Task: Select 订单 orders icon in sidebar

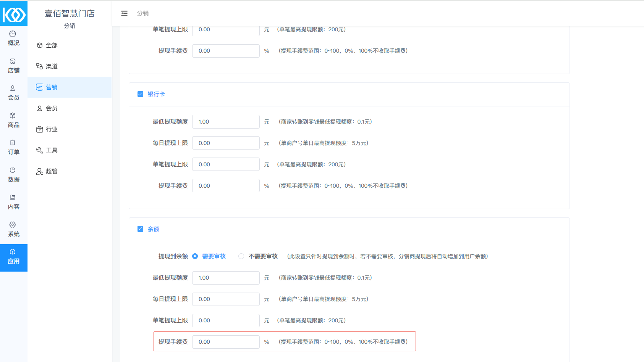Action: [13, 143]
